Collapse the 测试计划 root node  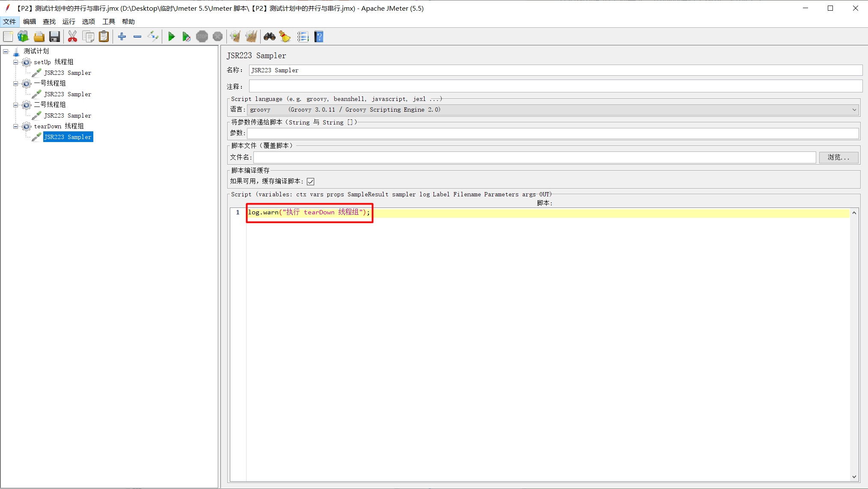coord(6,51)
